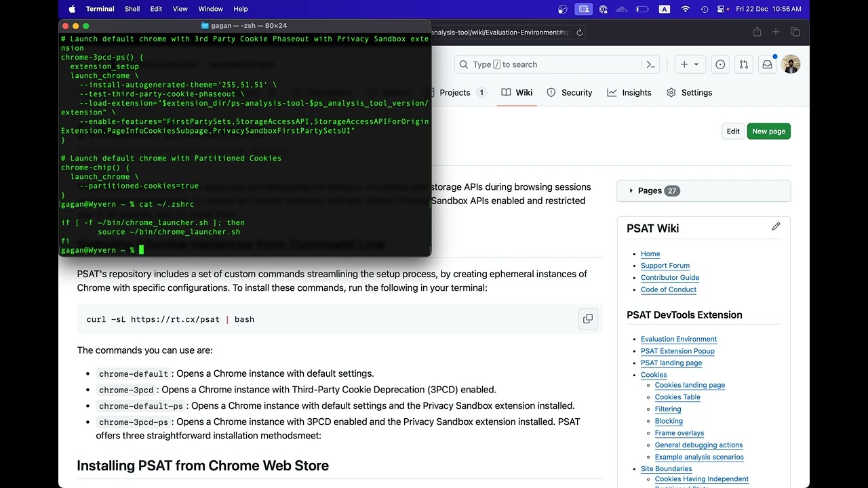
Task: Open the Code of Conduct link
Action: click(669, 289)
